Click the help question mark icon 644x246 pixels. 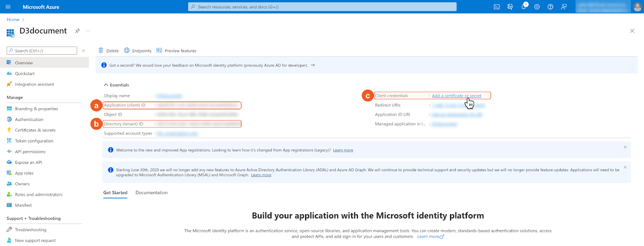[x=550, y=7]
